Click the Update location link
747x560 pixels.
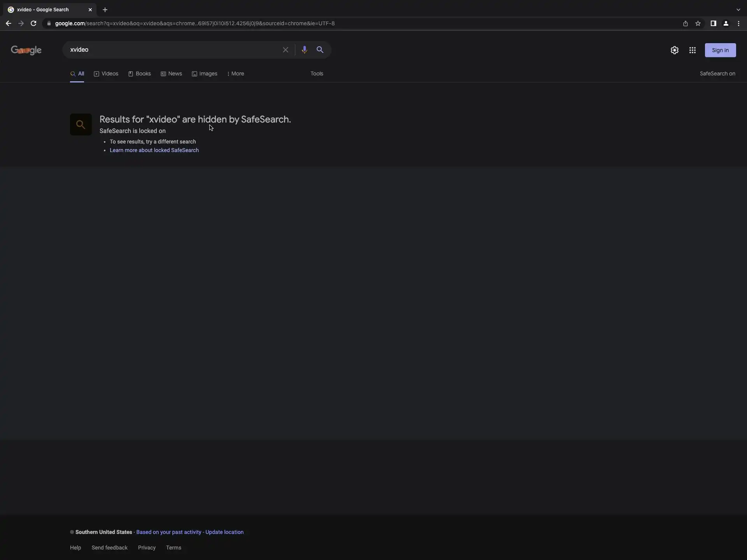click(224, 532)
